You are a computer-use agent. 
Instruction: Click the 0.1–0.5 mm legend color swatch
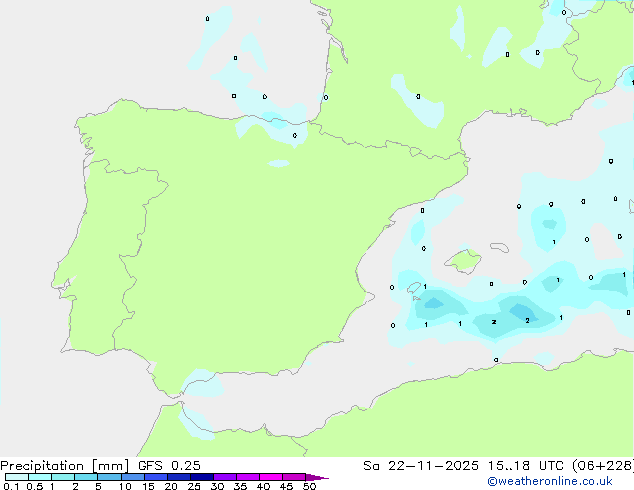click(x=17, y=477)
